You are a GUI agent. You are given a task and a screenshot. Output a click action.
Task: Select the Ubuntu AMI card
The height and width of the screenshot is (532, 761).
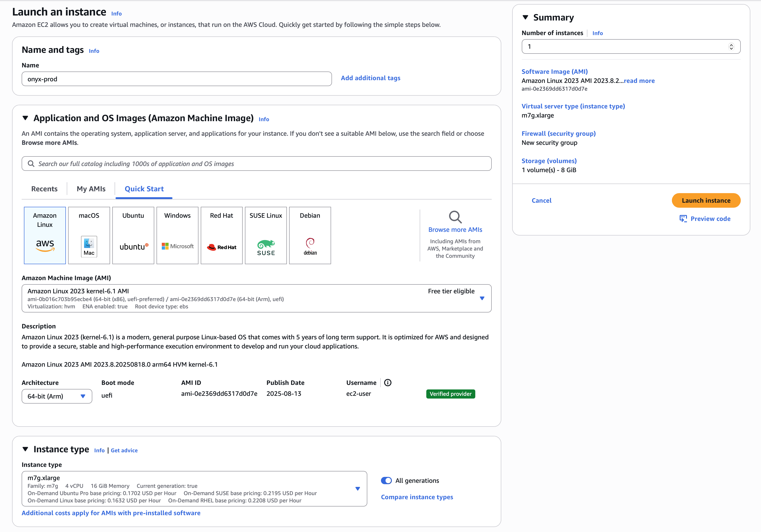[133, 235]
